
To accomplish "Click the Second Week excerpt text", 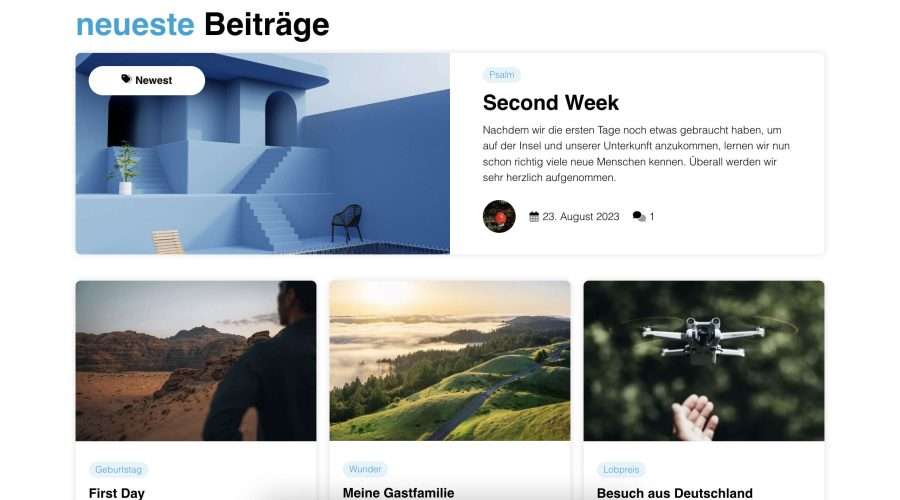I will coord(636,154).
